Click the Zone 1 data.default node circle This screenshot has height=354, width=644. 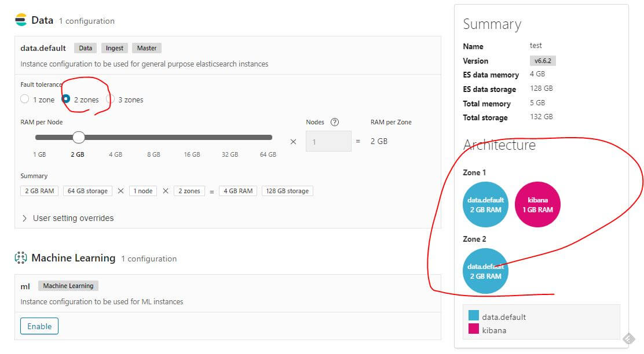(485, 204)
